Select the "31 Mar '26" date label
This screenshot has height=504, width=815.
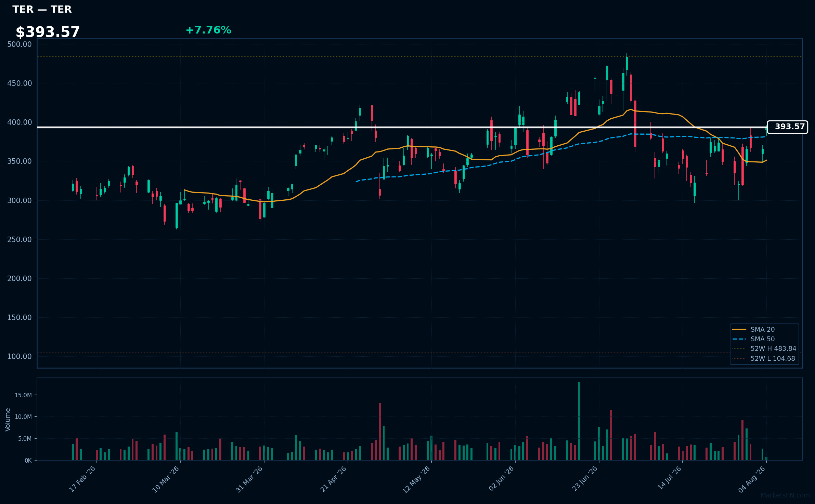(x=249, y=479)
